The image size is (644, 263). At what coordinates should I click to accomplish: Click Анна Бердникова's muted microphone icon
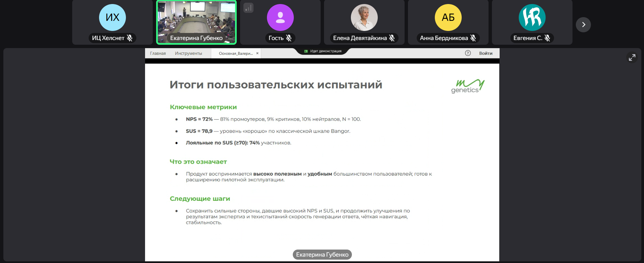473,38
